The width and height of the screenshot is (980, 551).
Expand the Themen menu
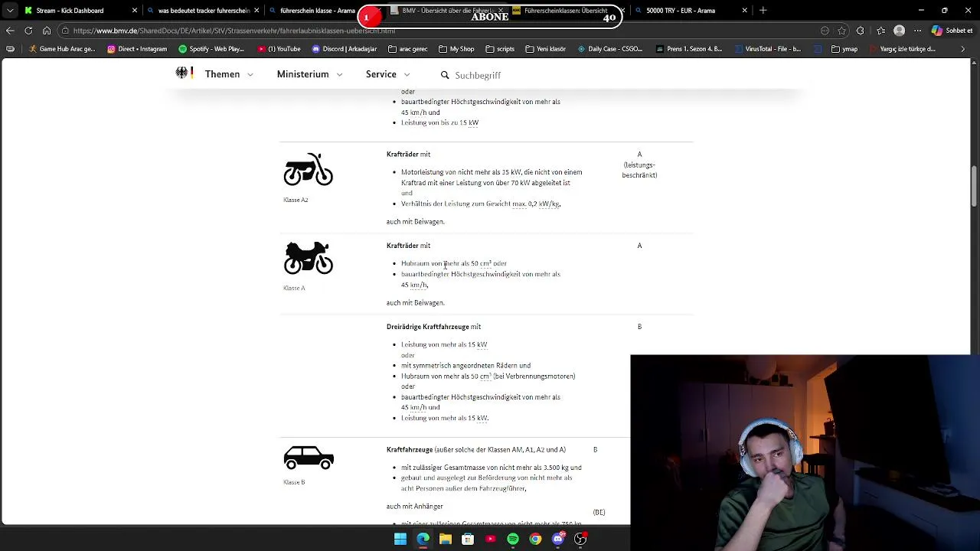[x=229, y=74]
